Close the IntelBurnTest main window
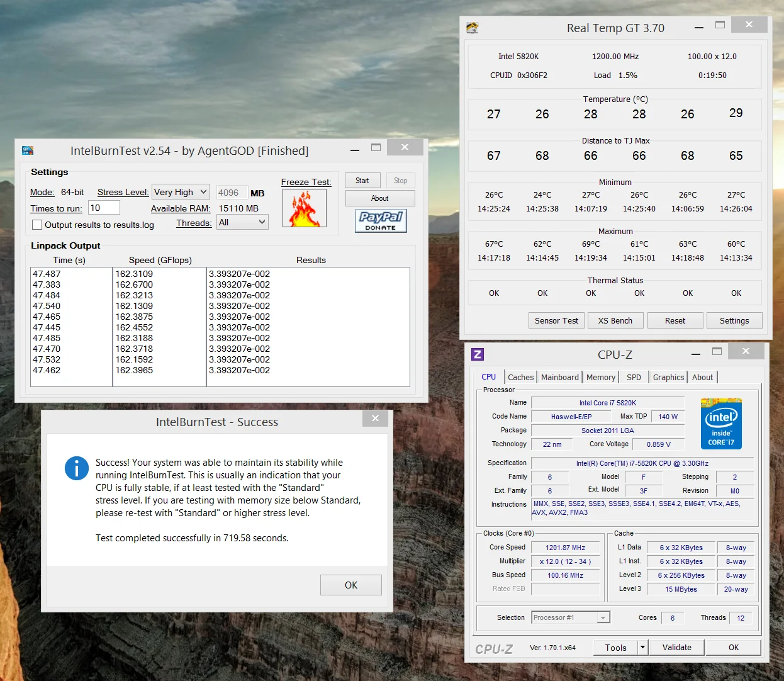Screen dimensions: 784x681 coord(405,147)
